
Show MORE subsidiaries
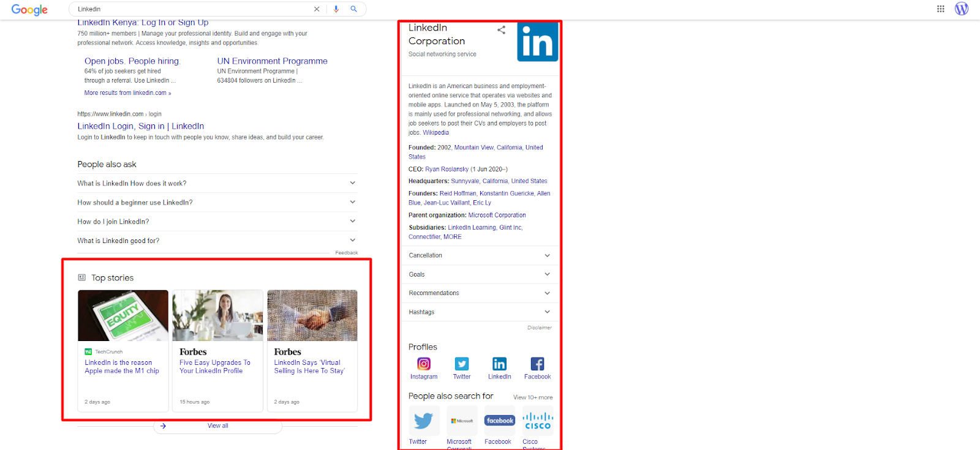(x=453, y=237)
